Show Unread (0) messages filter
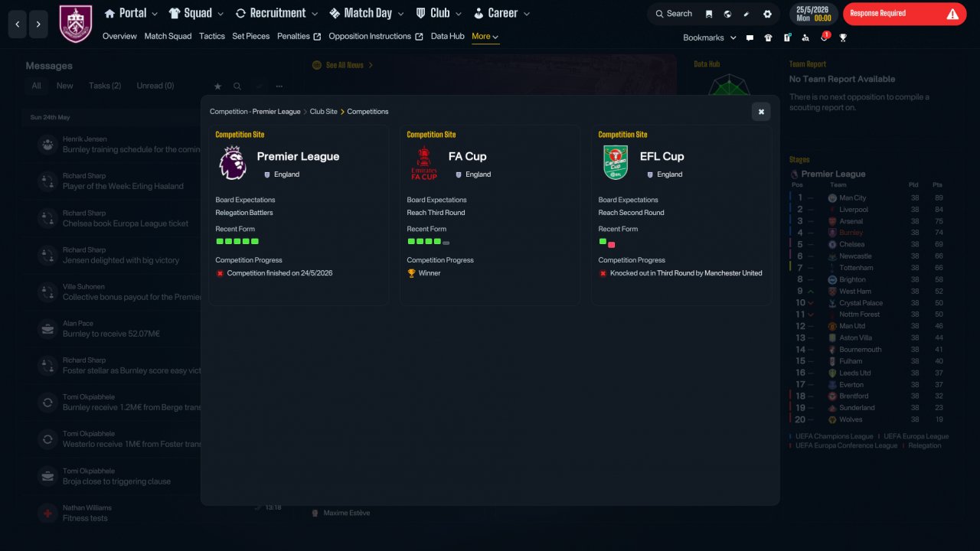The height and width of the screenshot is (551, 980). (155, 86)
